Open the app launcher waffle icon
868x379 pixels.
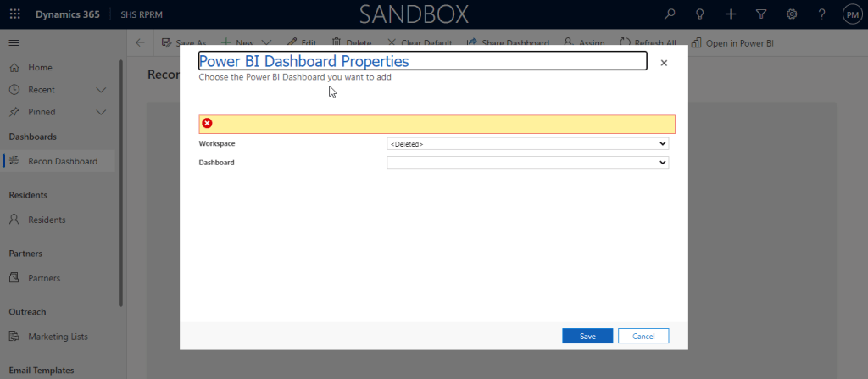click(14, 14)
